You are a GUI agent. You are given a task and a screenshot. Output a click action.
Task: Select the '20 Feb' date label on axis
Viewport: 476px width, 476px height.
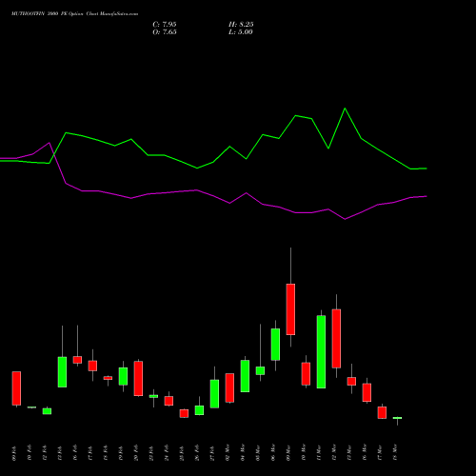pyautogui.click(x=136, y=453)
